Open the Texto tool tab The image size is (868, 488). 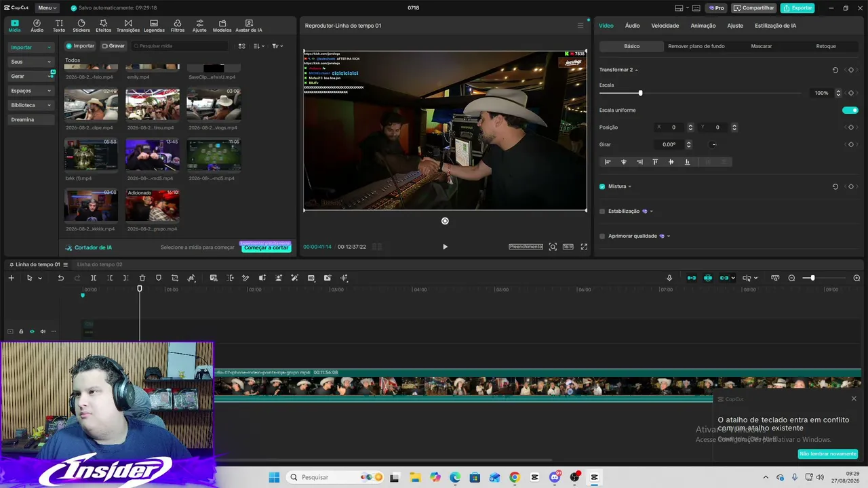59,26
